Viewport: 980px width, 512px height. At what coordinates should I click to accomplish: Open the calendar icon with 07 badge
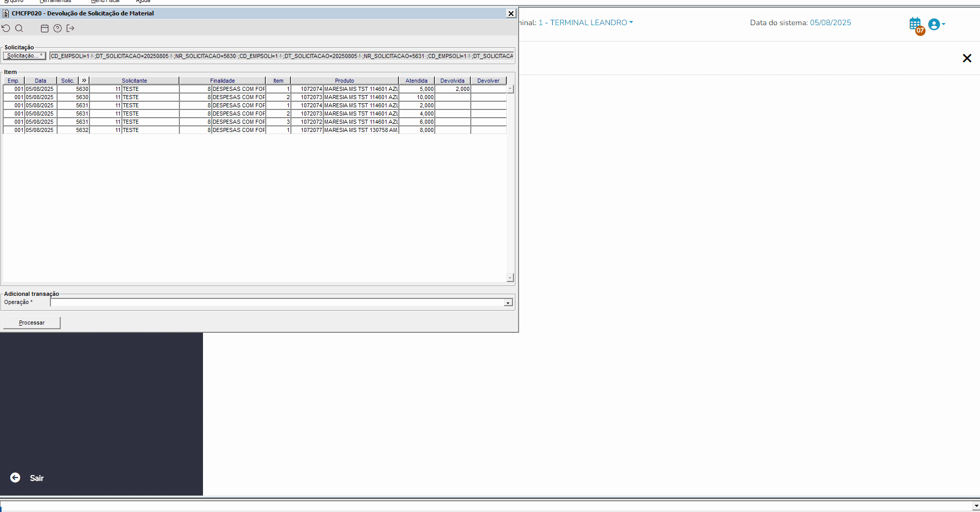[917, 25]
